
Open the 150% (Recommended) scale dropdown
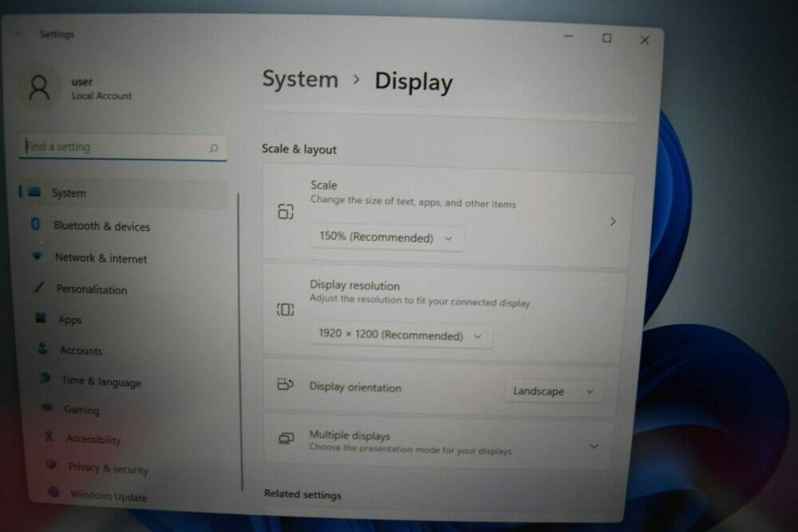387,238
